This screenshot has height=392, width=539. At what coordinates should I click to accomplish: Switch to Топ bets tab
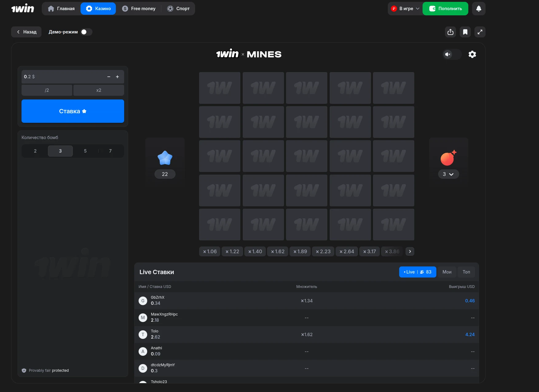pyautogui.click(x=466, y=272)
